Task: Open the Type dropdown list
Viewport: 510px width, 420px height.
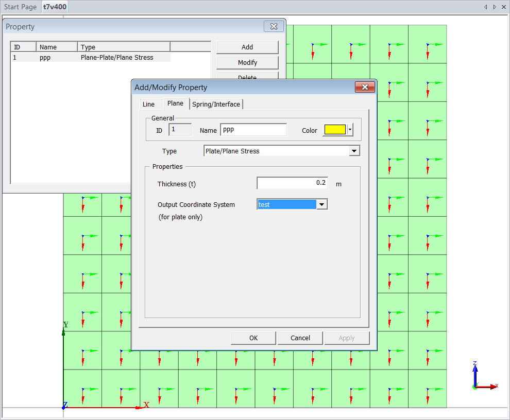Action: click(x=354, y=151)
